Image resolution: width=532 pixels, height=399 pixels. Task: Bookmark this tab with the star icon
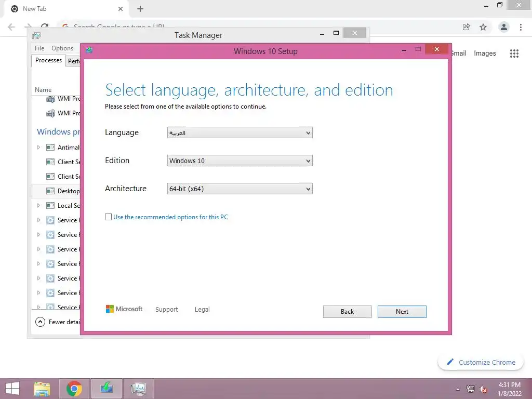(483, 27)
